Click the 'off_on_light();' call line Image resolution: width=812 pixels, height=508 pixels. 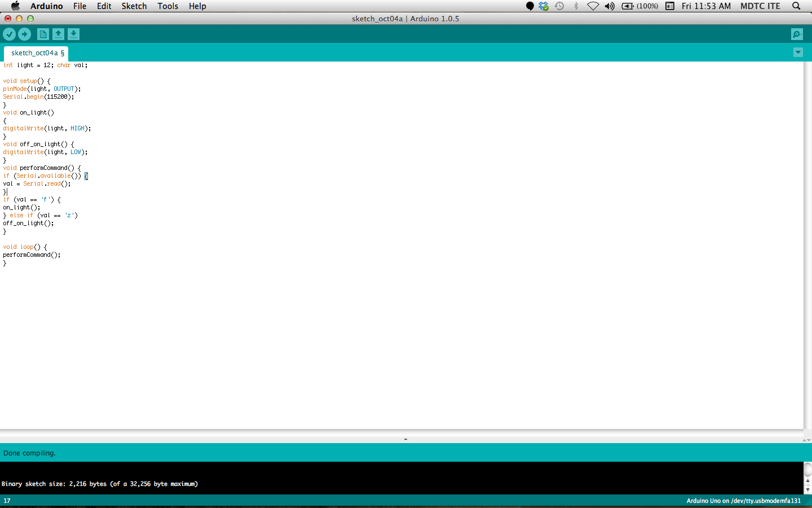tap(28, 224)
